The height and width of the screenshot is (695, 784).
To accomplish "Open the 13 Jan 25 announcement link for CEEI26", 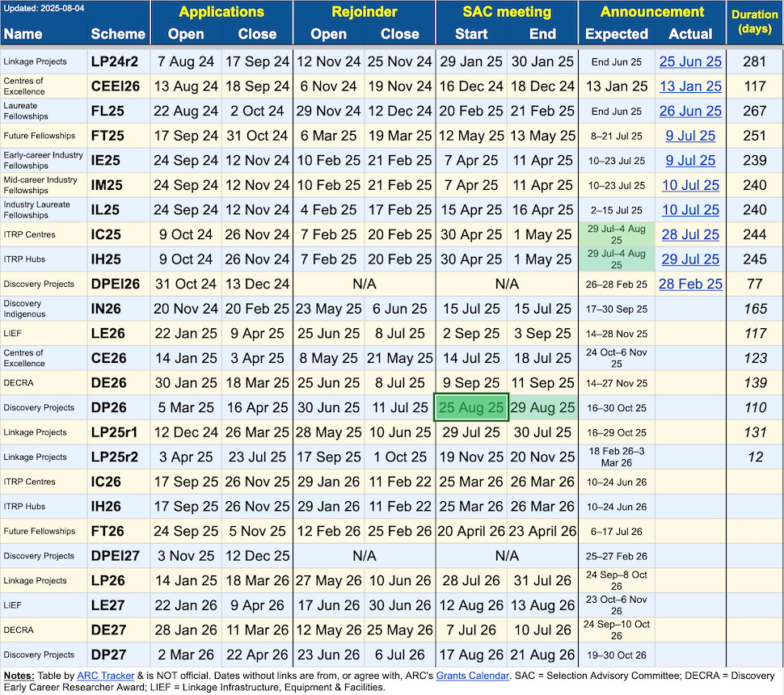I will (690, 86).
